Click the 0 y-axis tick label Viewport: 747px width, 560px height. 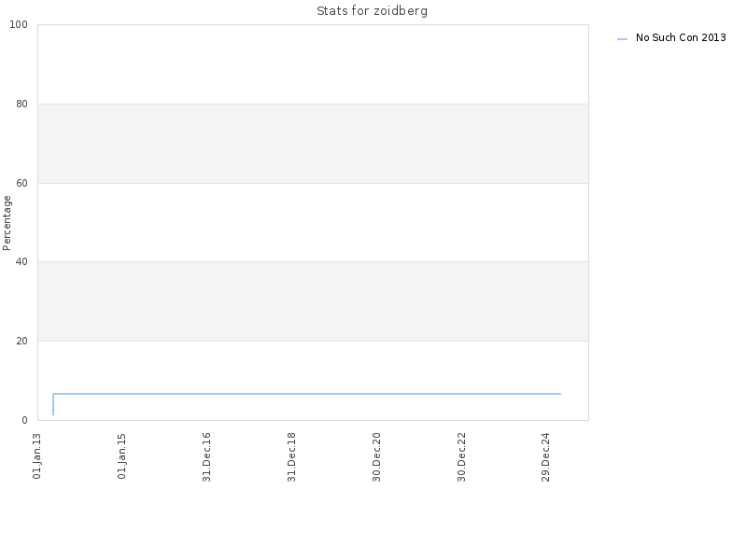[25, 420]
